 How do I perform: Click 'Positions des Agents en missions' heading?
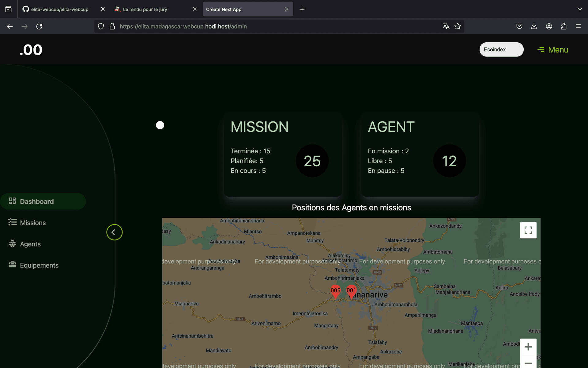pyautogui.click(x=351, y=208)
